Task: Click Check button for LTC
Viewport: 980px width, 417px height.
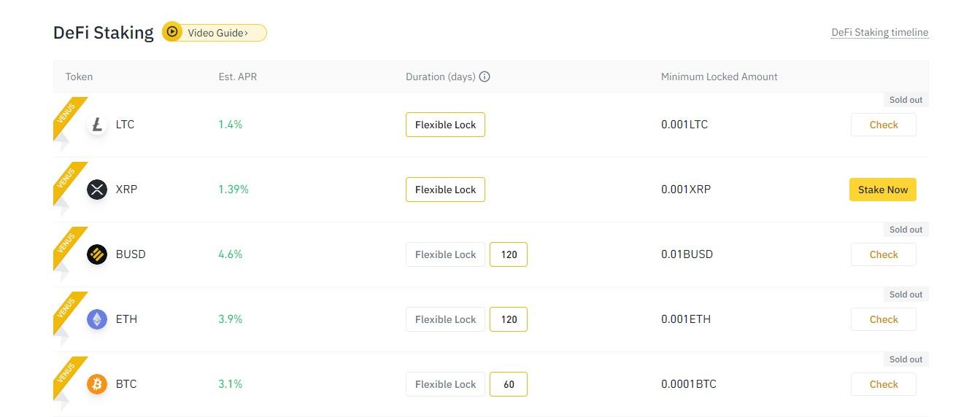Action: coord(883,125)
